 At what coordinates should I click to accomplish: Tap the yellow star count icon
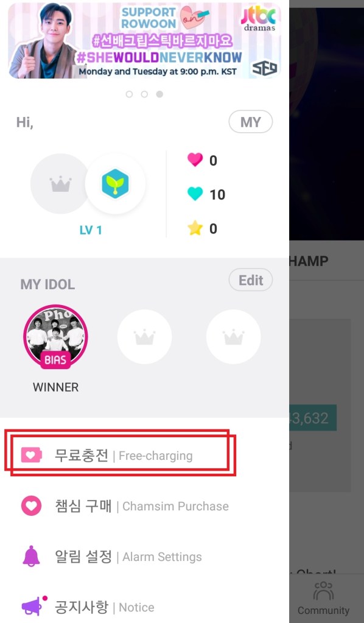[195, 228]
